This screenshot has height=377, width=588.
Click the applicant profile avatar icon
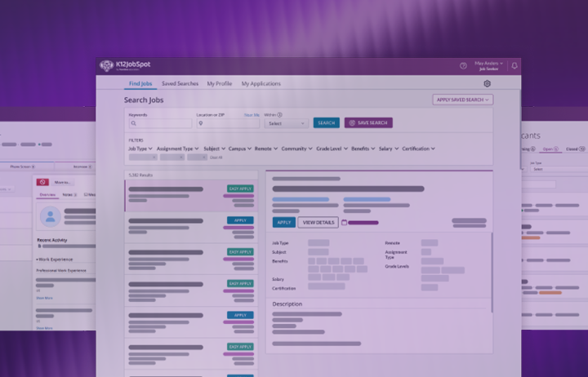(x=50, y=216)
